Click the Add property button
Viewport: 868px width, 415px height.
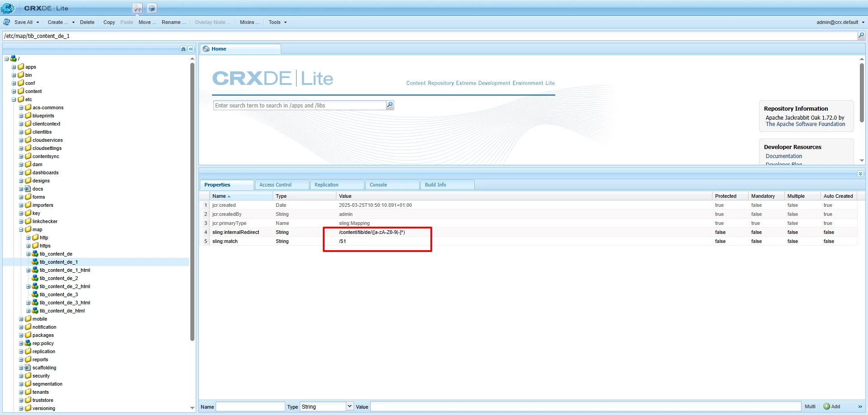832,406
